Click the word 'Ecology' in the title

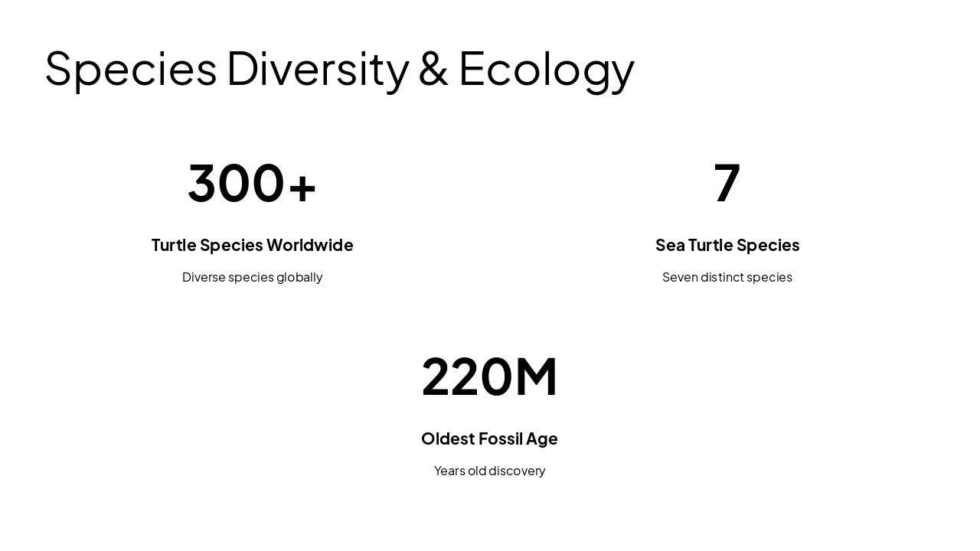coord(546,69)
